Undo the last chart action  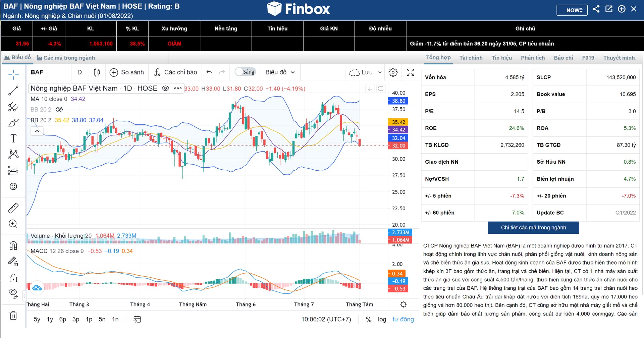point(210,72)
